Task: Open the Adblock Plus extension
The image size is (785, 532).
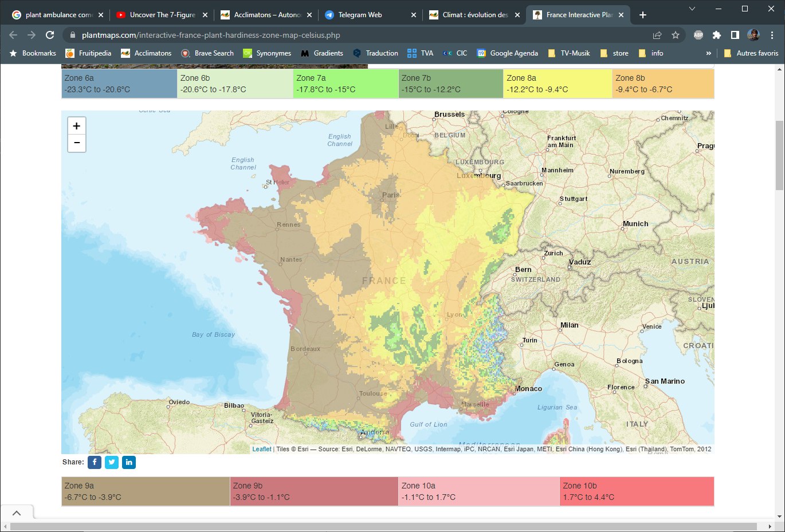Action: [698, 35]
